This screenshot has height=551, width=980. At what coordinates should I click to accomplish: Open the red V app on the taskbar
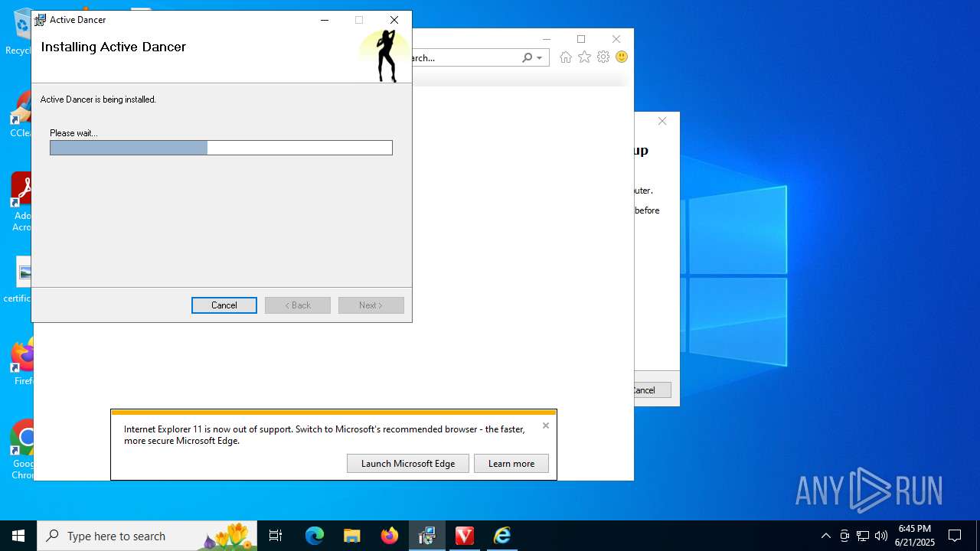pyautogui.click(x=464, y=536)
